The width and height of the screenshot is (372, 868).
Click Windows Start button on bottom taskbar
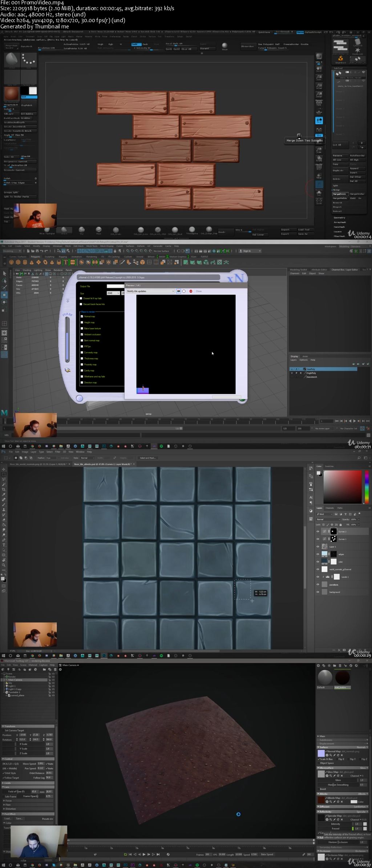pos(3,865)
